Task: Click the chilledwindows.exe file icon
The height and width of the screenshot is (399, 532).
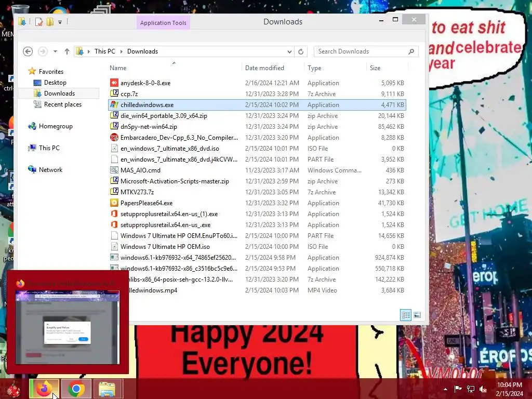Action: (114, 105)
